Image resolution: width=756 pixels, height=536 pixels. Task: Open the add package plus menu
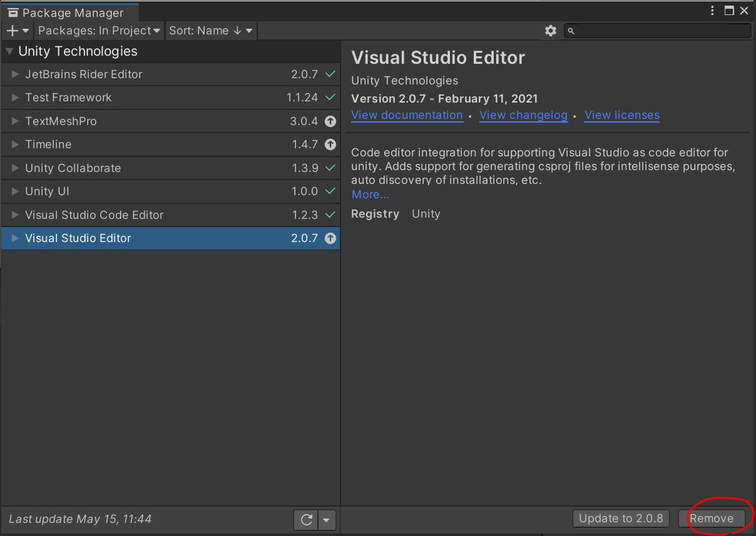tap(18, 31)
